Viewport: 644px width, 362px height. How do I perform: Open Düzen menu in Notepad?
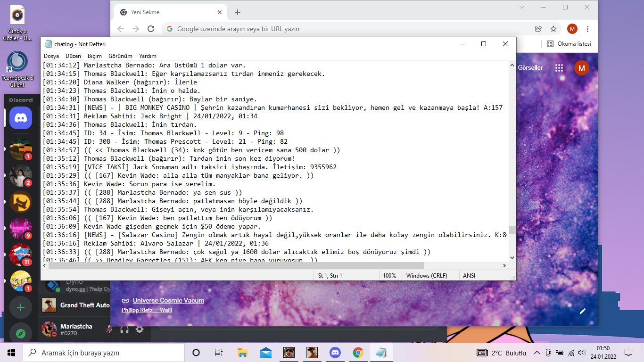(x=74, y=56)
